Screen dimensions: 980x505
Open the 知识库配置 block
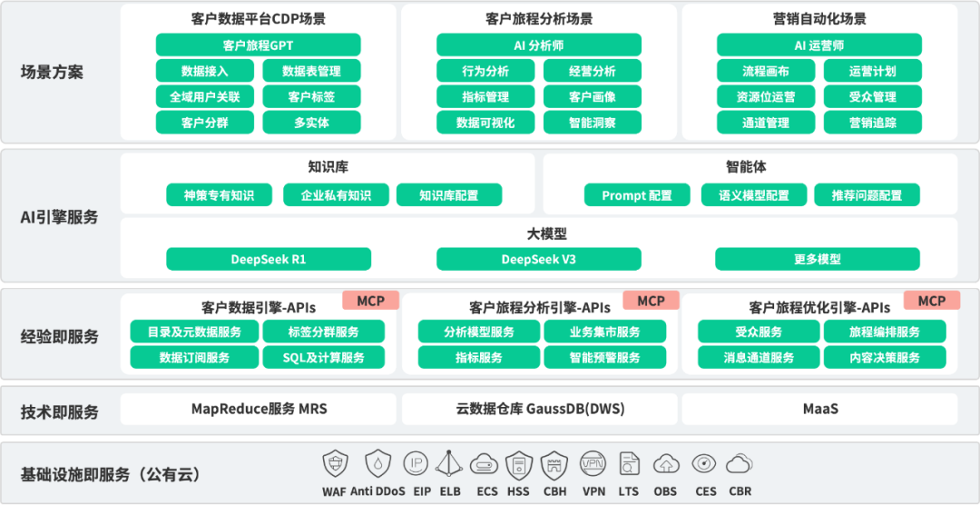[x=449, y=194]
